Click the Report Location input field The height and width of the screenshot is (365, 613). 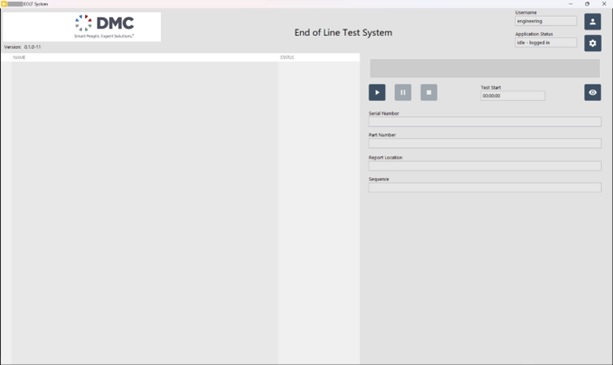(485, 166)
